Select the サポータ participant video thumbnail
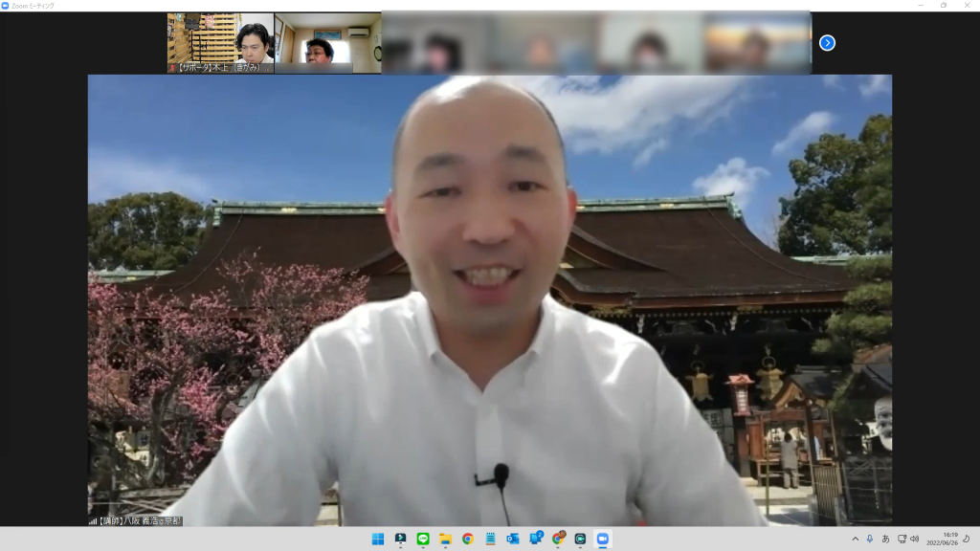Screen dimensions: 980x551 (x=220, y=43)
